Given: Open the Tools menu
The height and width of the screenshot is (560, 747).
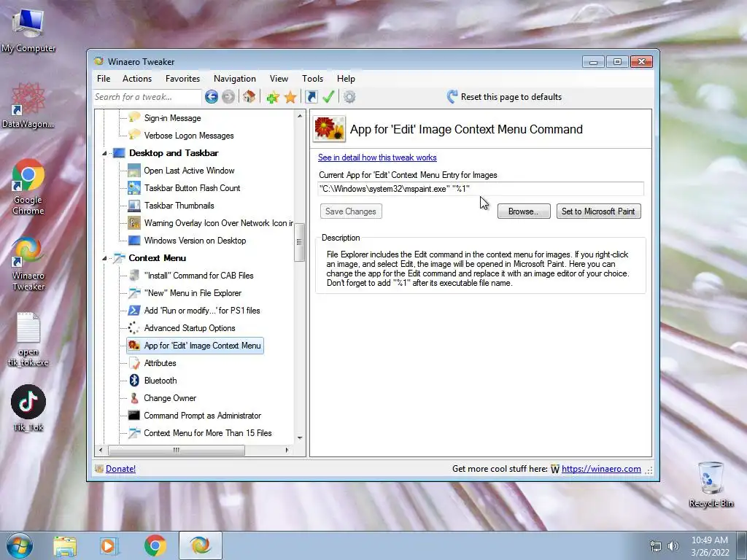Looking at the screenshot, I should coord(312,79).
